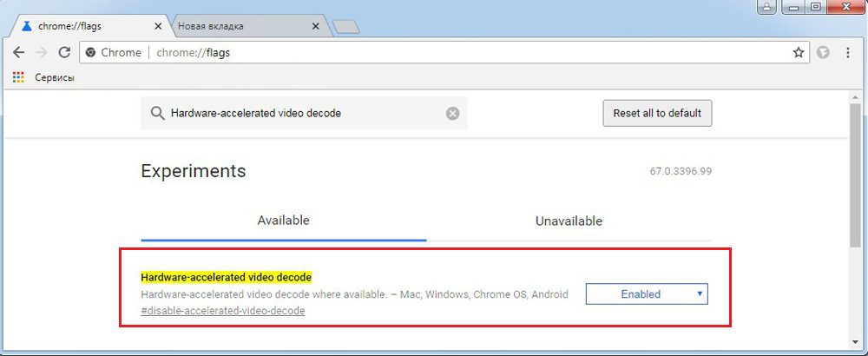Open the #disable-accelerated-video-decode link
Image resolution: width=868 pixels, height=356 pixels.
point(223,311)
